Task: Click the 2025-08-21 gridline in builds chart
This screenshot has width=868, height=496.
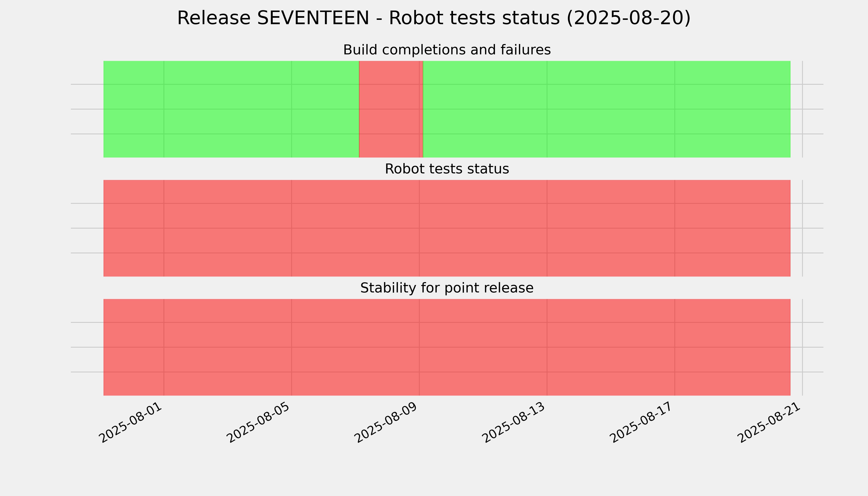Action: click(x=802, y=109)
